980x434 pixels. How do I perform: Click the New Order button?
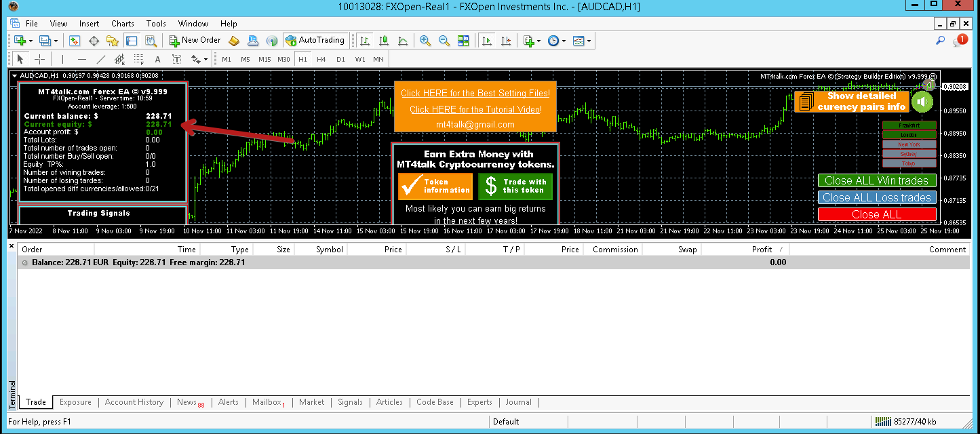pos(195,41)
